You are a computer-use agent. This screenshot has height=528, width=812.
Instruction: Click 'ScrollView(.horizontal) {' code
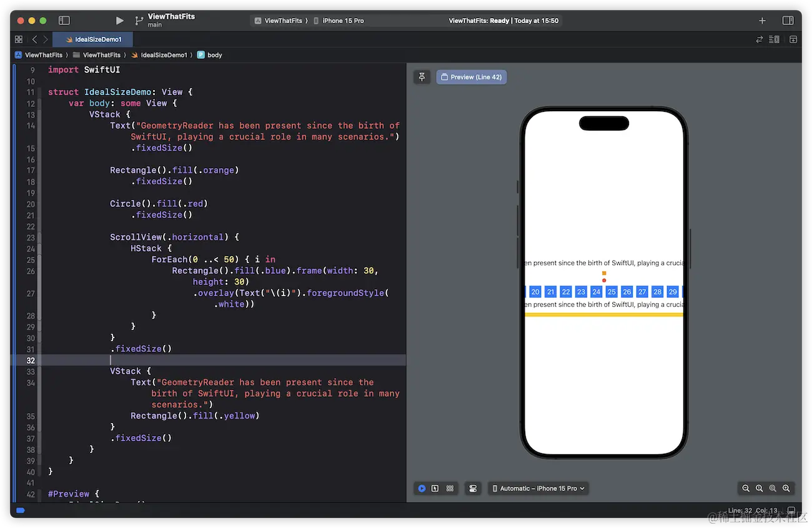175,237
